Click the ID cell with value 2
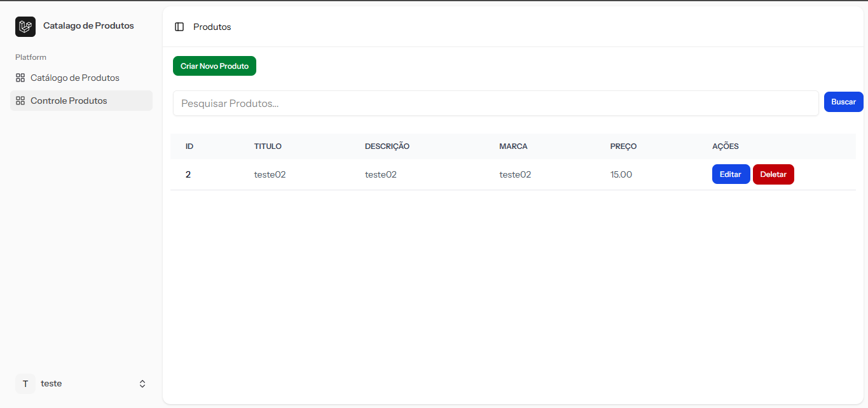 (x=188, y=174)
